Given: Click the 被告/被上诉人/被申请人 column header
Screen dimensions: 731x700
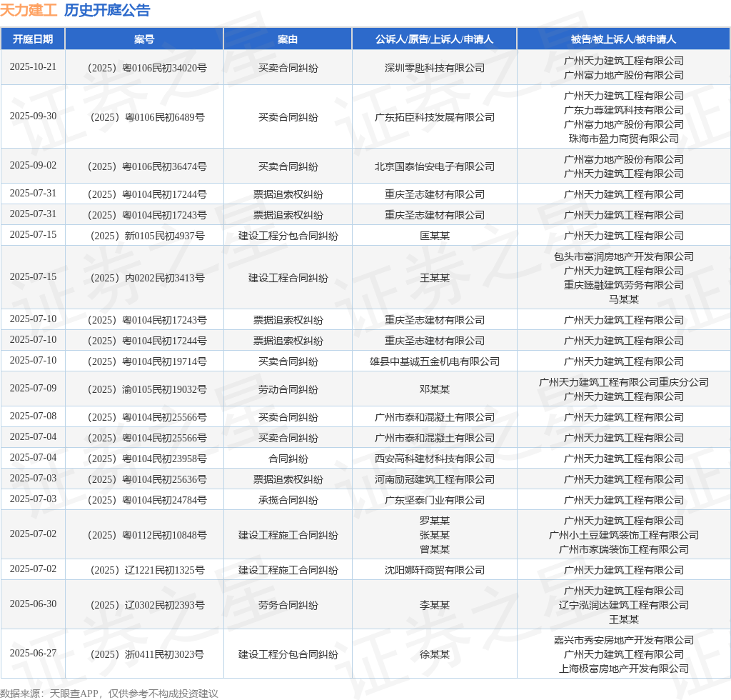Looking at the screenshot, I should click(x=624, y=39).
